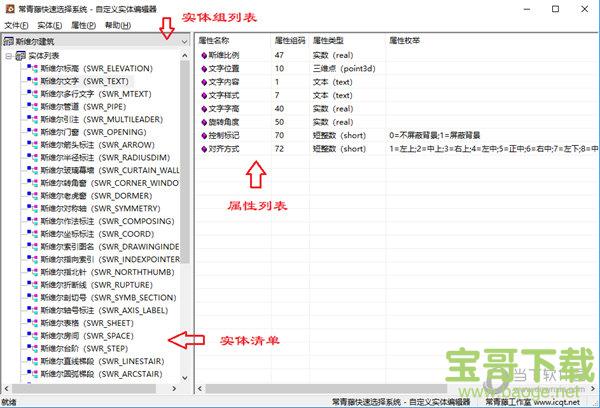This screenshot has width=600, height=408.
Task: Select the SWR_AXIS_LABEL tree entry
Action: 104,310
